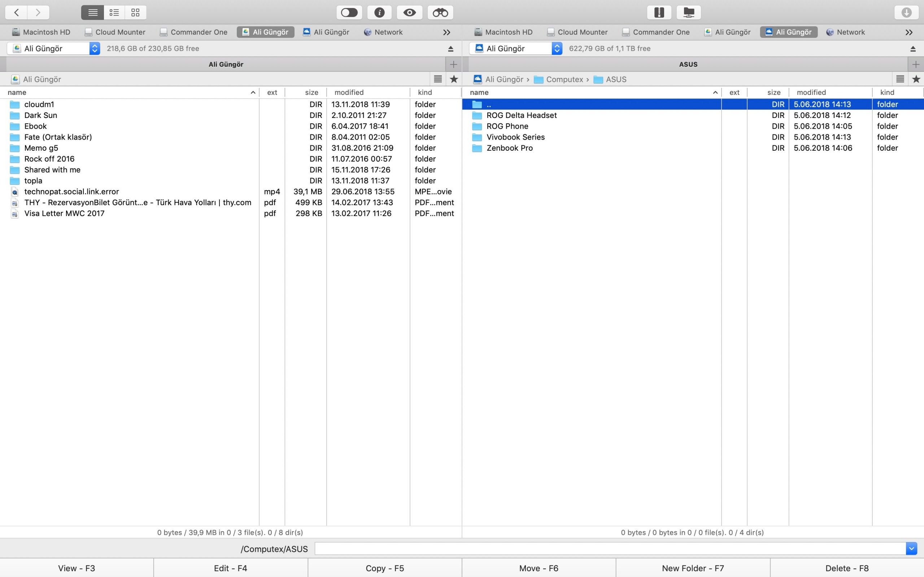Click the command line input field
Image resolution: width=924 pixels, height=577 pixels.
[609, 549]
